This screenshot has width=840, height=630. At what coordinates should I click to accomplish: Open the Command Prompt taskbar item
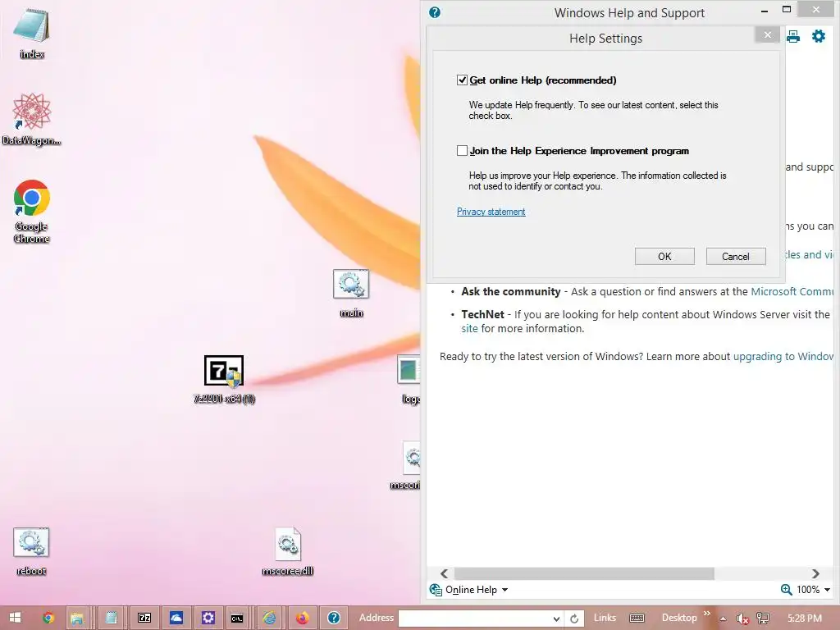237,618
